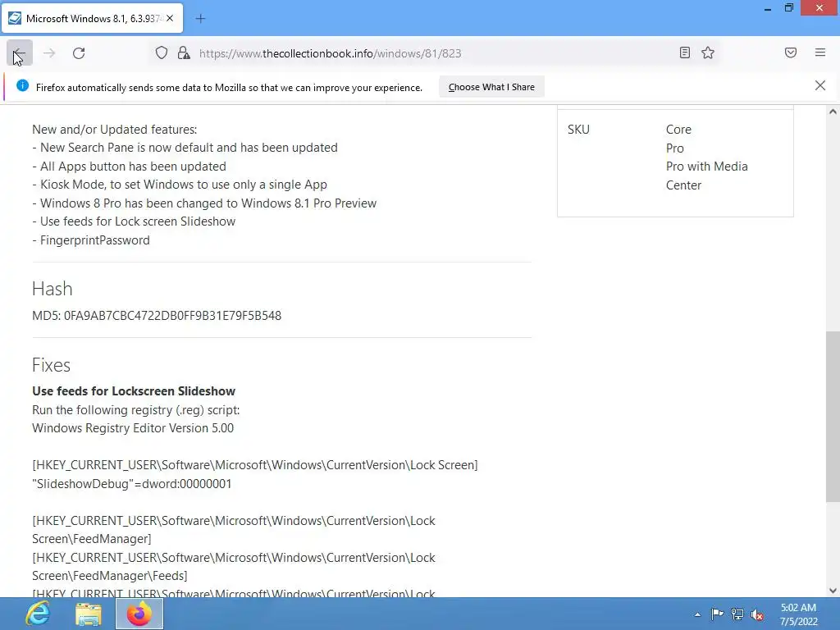Click muted volume speaker icon

pos(757,614)
